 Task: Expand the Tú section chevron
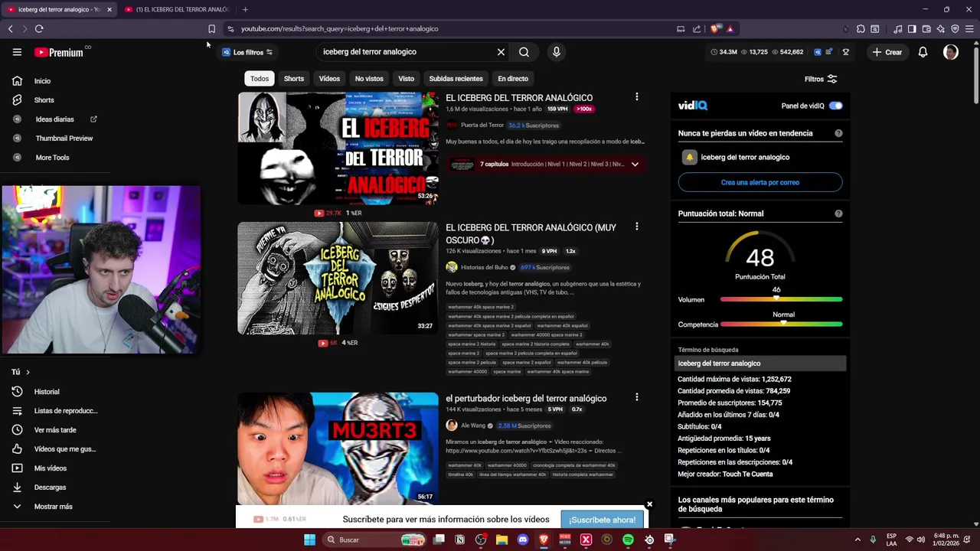click(x=28, y=372)
